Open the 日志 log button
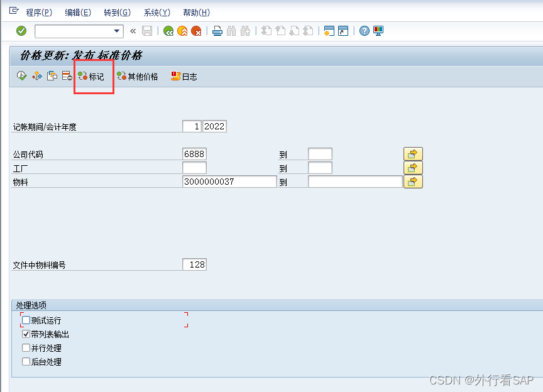 [x=184, y=77]
